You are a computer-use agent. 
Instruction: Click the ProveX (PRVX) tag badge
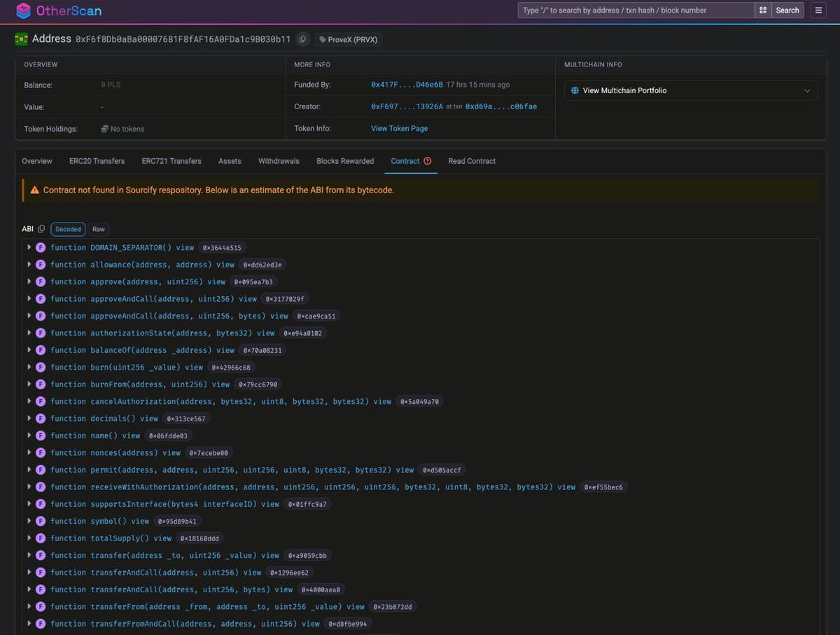[x=348, y=39]
